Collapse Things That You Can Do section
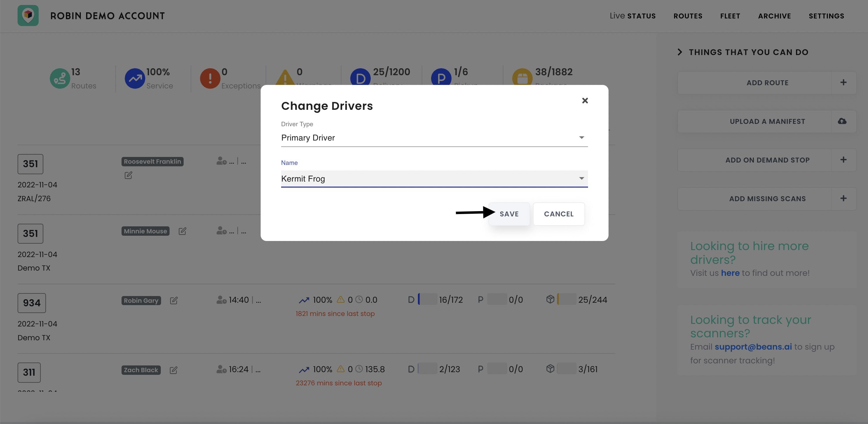 [680, 52]
